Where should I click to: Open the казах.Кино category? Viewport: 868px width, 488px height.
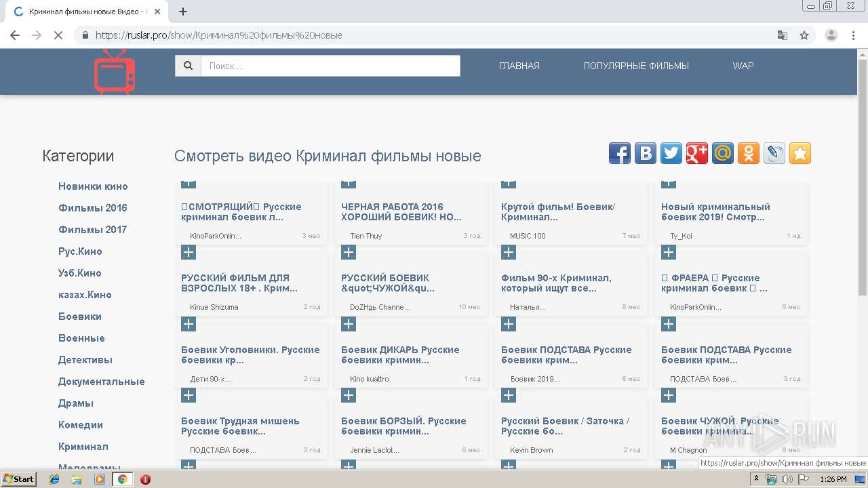tap(85, 295)
